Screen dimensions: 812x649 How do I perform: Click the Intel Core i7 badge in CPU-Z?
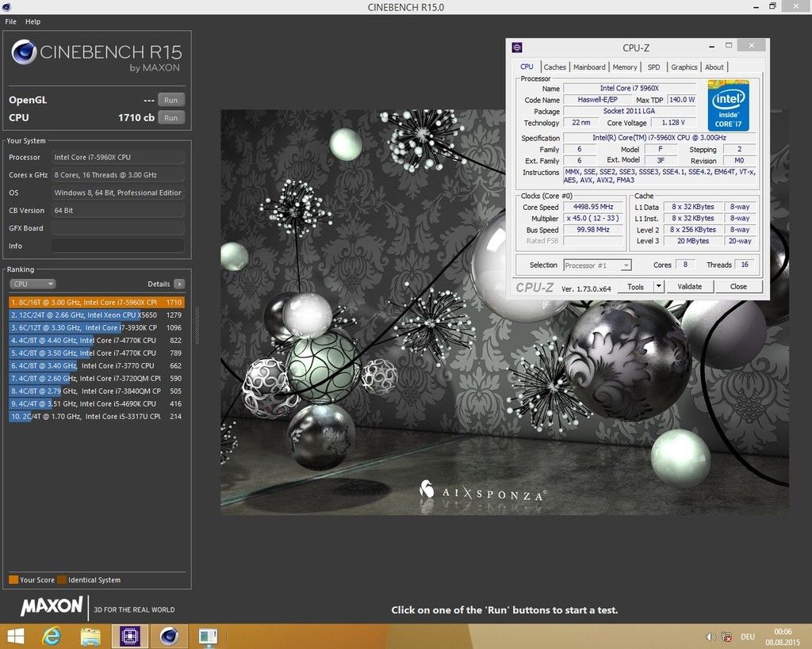coord(728,105)
